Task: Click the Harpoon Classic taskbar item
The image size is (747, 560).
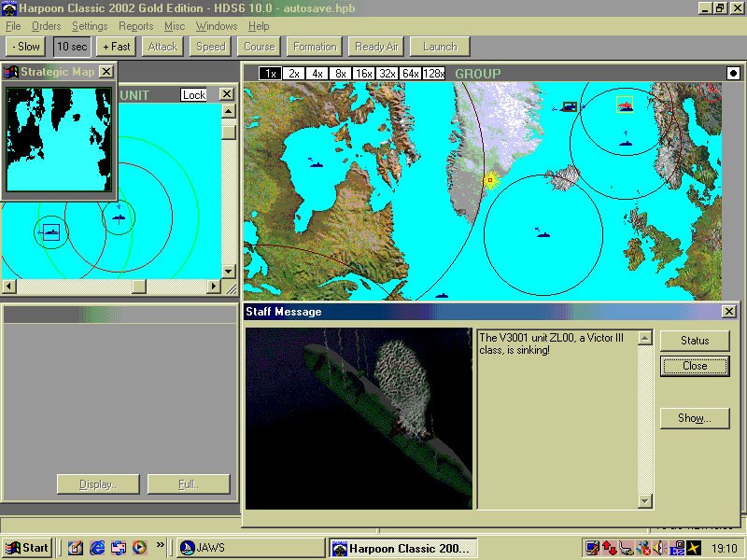Action: tap(403, 549)
